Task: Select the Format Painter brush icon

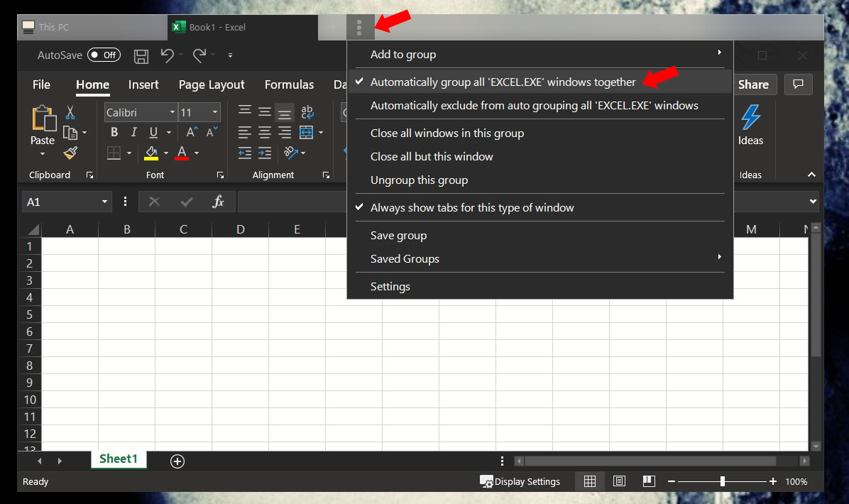Action: pos(70,153)
